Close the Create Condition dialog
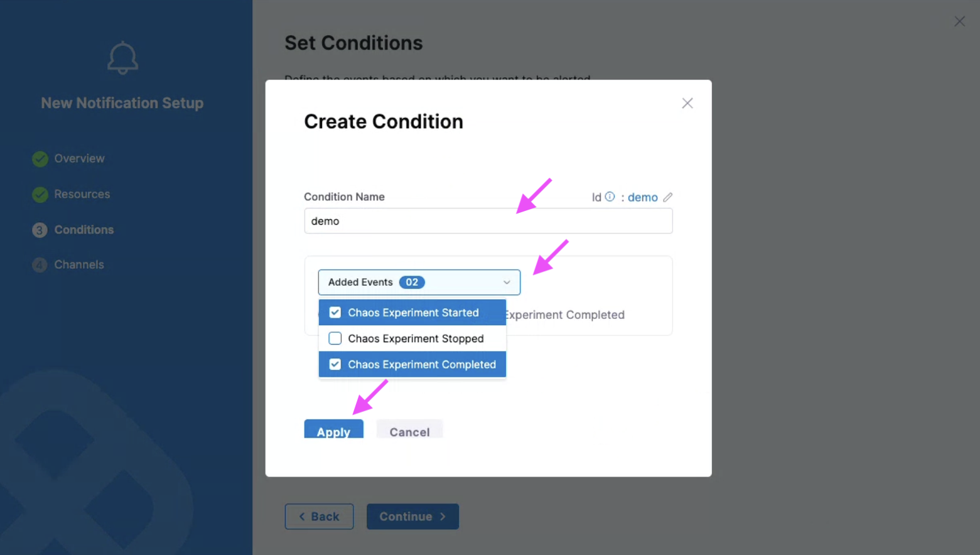Viewport: 980px width, 555px height. (x=687, y=104)
